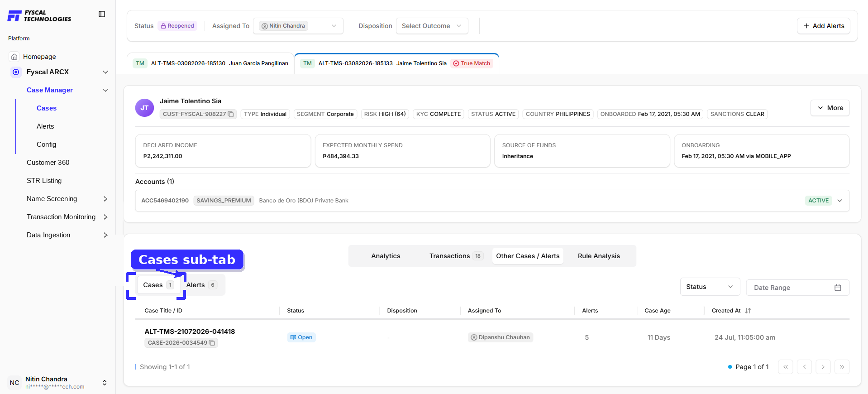Click the Date Range input field
Viewport: 868px width, 394px height.
[797, 288]
